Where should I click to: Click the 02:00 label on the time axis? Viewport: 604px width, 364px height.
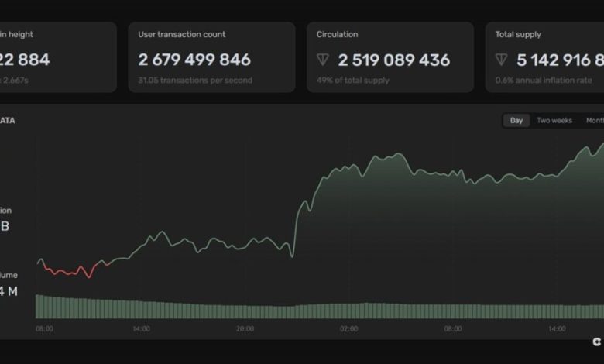point(348,329)
